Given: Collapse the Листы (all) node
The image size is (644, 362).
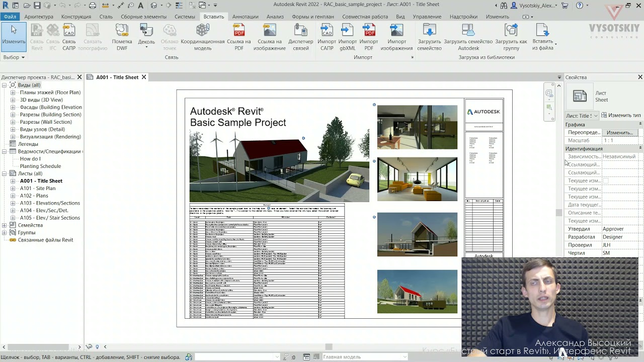Looking at the screenshot, I should pyautogui.click(x=5, y=173).
